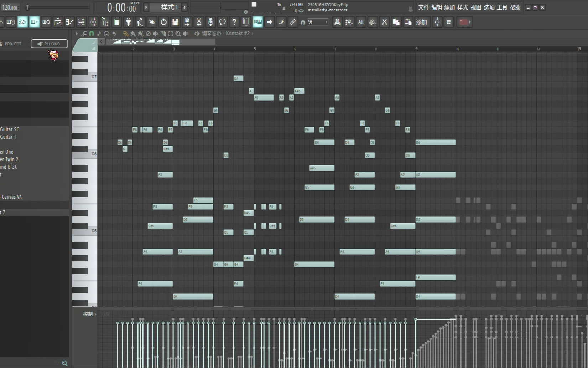The width and height of the screenshot is (588, 368).
Task: Click the scissors cut icon
Action: [x=384, y=22]
